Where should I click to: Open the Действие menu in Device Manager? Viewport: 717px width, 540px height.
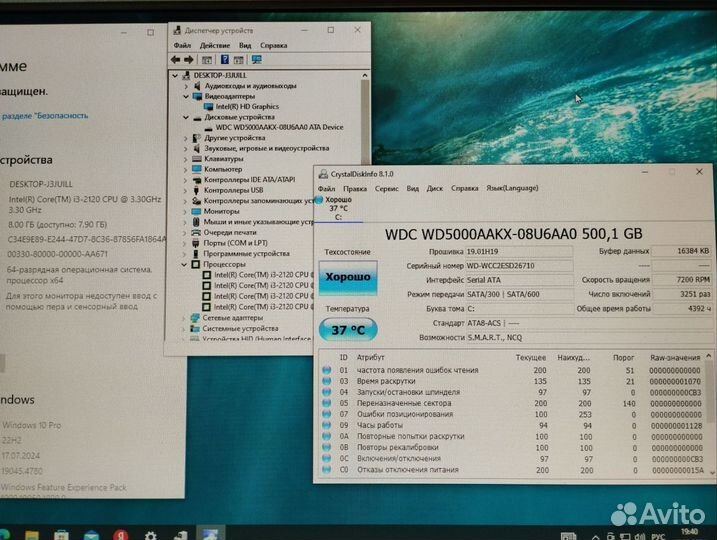(x=214, y=45)
